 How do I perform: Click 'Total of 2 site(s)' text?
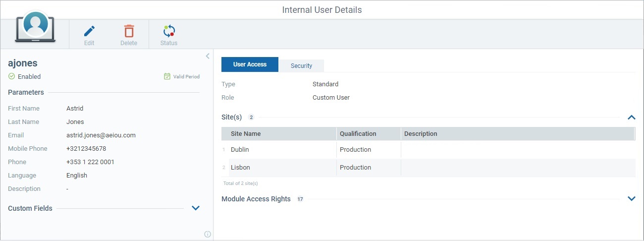(x=241, y=183)
